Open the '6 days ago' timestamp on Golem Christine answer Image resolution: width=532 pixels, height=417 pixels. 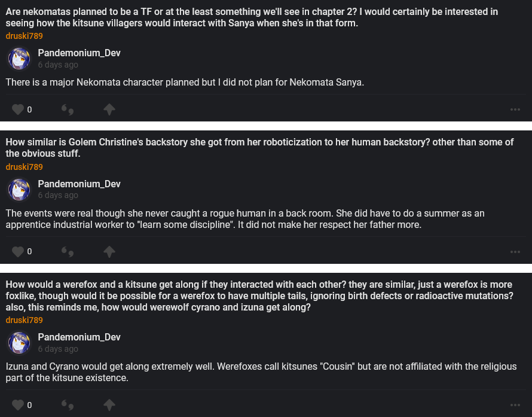pos(58,195)
